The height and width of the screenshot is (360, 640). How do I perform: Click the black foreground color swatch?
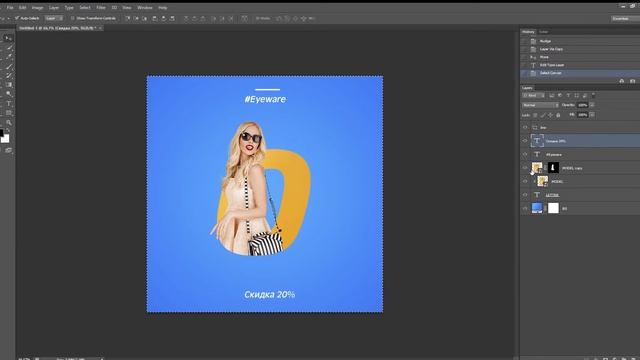click(1, 133)
